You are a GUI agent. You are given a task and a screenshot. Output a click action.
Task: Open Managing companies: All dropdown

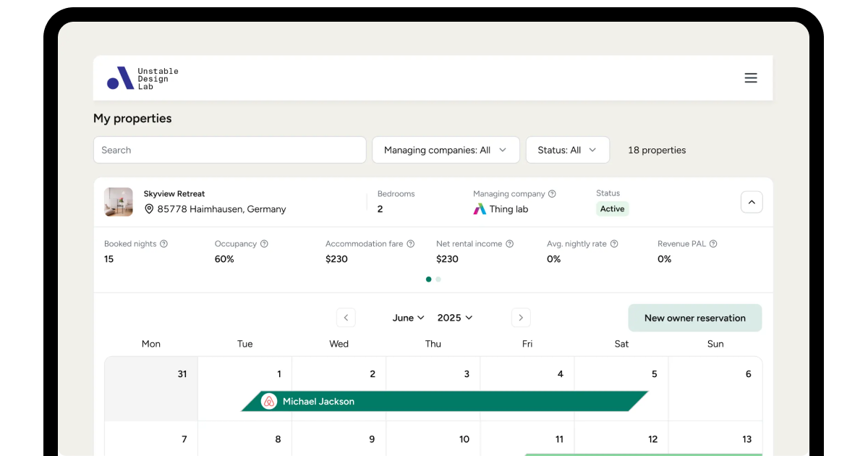click(446, 150)
